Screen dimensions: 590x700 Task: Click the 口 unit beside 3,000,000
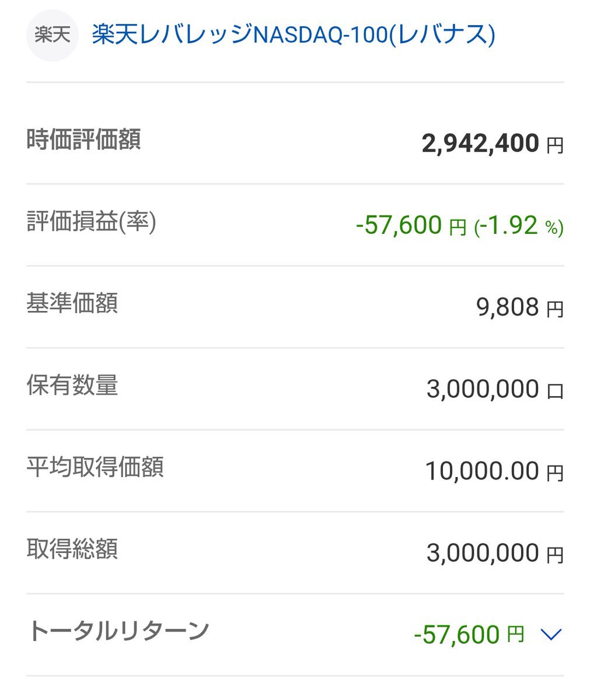pyautogui.click(x=555, y=391)
